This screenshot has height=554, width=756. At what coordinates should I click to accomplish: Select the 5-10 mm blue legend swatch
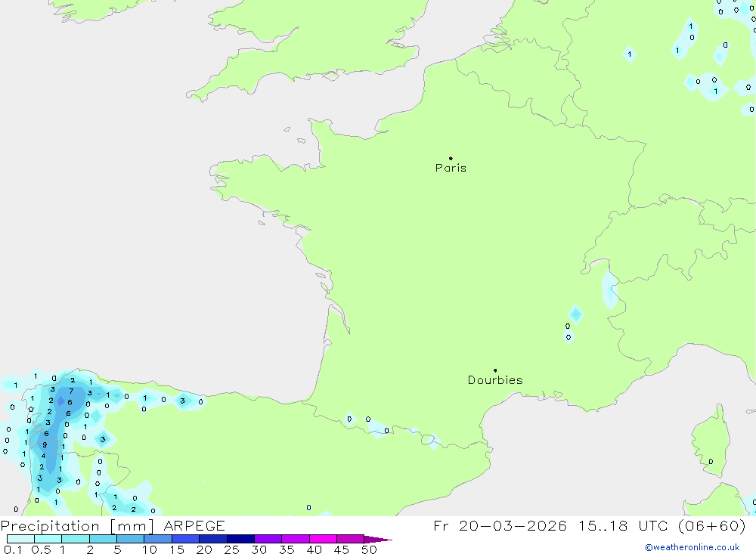click(x=130, y=539)
